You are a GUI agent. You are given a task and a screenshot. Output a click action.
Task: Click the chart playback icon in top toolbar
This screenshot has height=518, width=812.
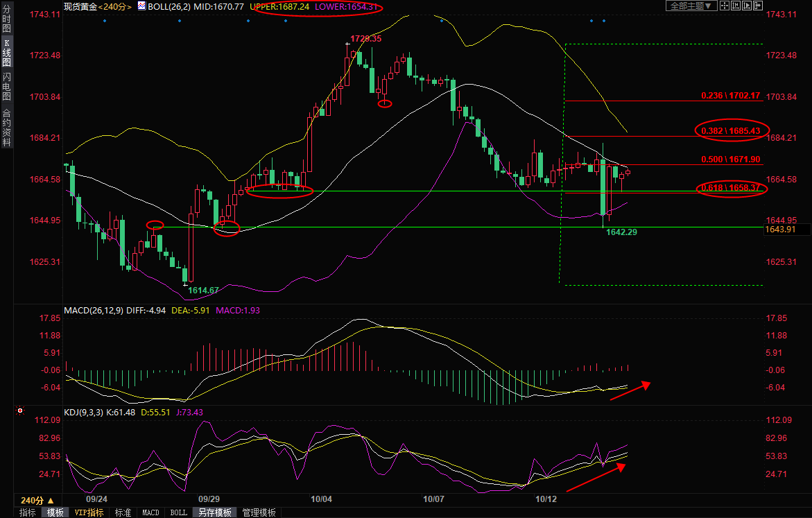[x=746, y=6]
